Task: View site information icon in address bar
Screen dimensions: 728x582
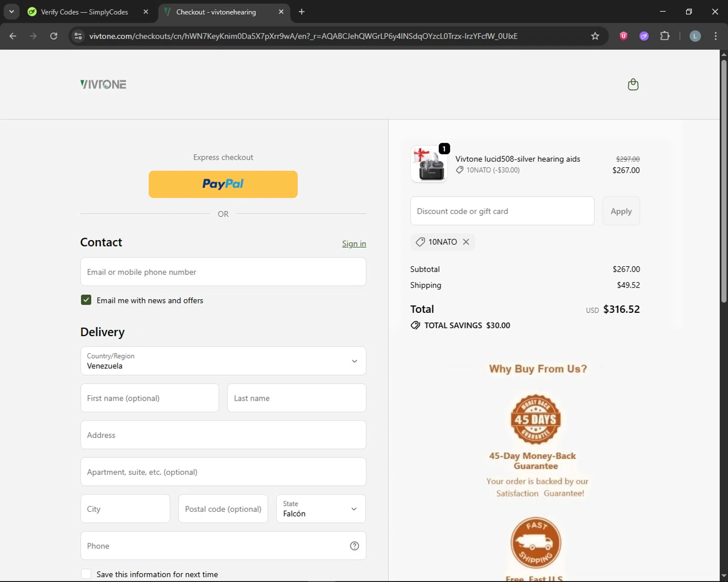Action: [x=78, y=36]
